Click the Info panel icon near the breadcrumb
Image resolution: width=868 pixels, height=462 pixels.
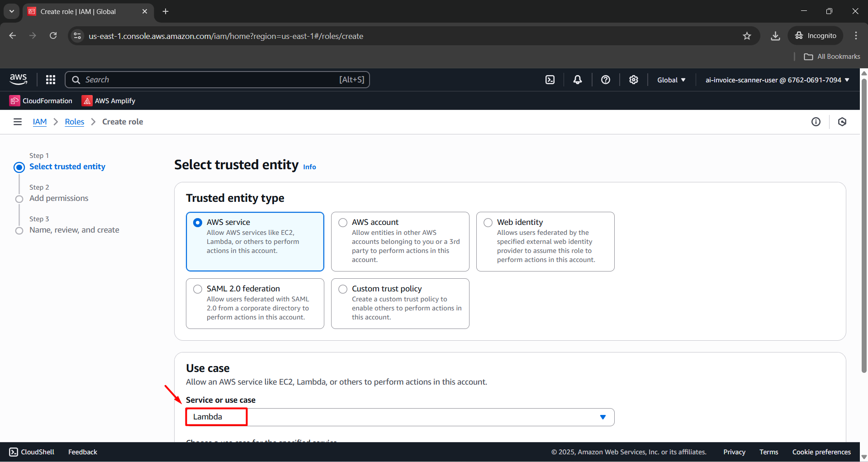tap(816, 122)
